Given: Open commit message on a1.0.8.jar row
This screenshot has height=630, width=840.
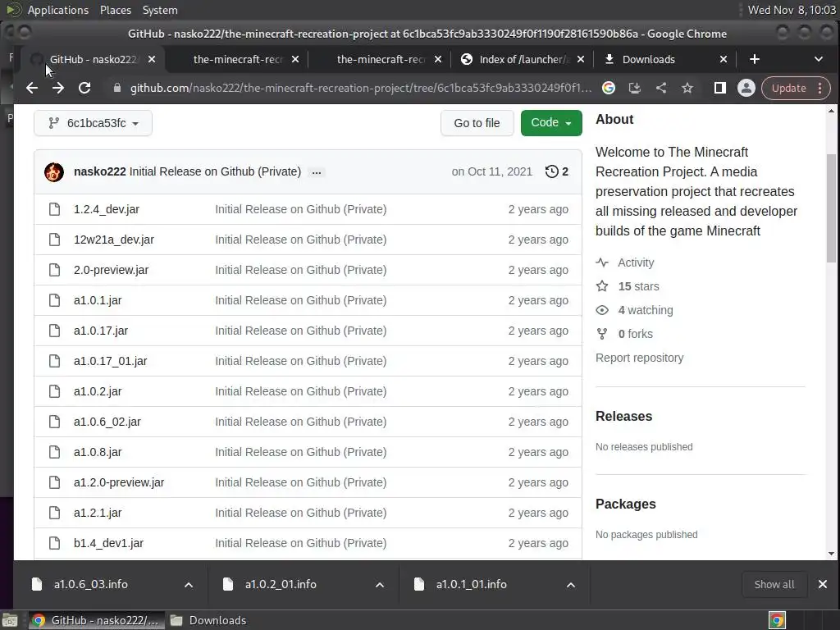Looking at the screenshot, I should click(x=300, y=452).
